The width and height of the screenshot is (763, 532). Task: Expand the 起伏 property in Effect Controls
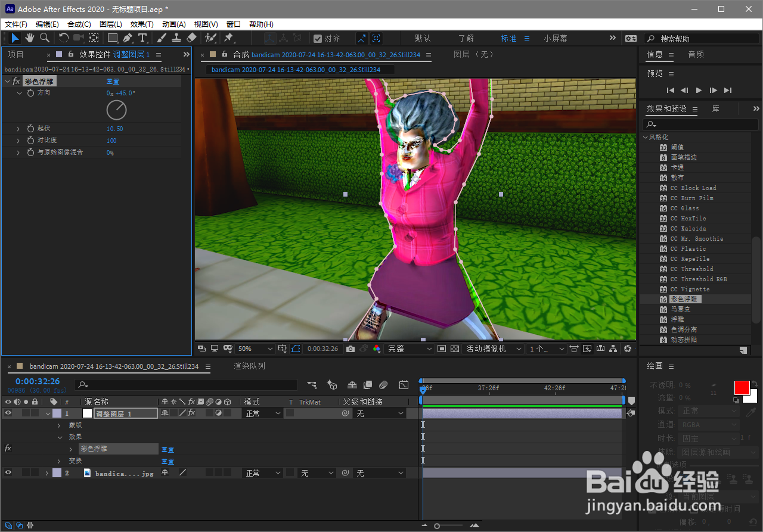pos(18,129)
